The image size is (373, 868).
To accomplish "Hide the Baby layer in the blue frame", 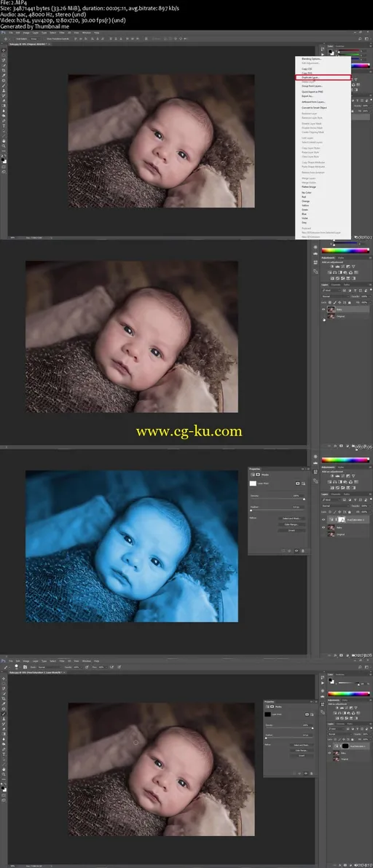I will coord(323,527).
